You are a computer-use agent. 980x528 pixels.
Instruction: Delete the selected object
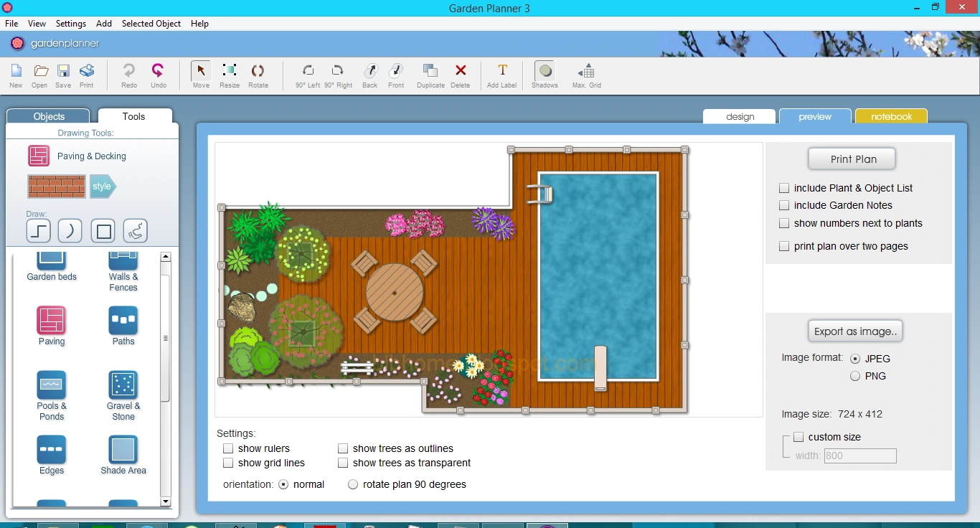click(x=461, y=75)
